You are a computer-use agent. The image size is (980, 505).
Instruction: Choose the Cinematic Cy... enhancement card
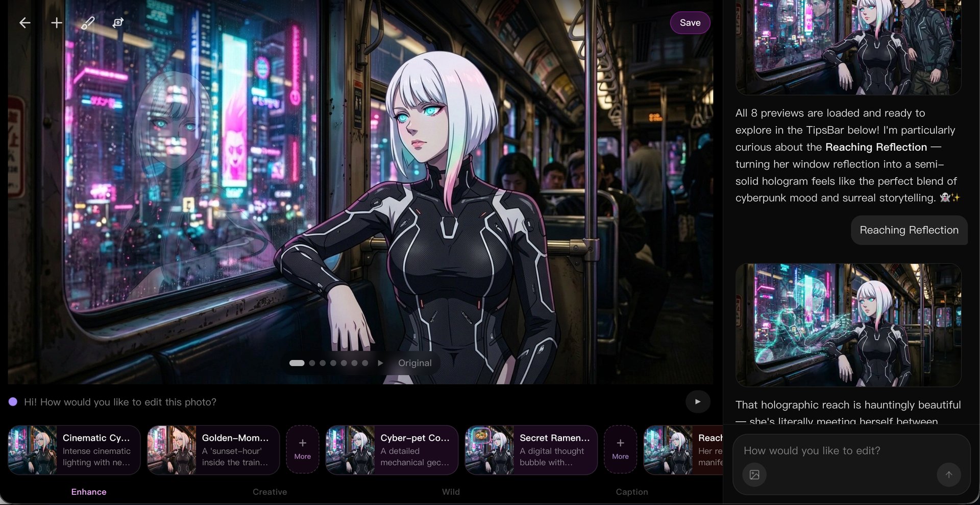click(x=74, y=450)
